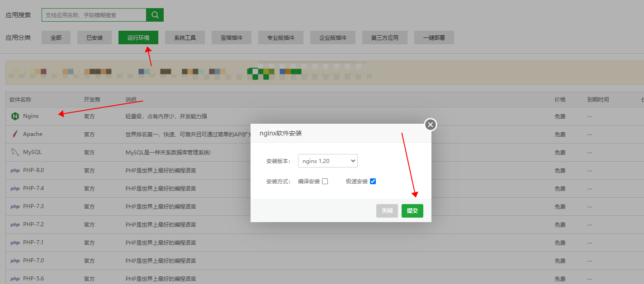Click 官方 in the Nginx row
The width and height of the screenshot is (644, 284).
(89, 116)
